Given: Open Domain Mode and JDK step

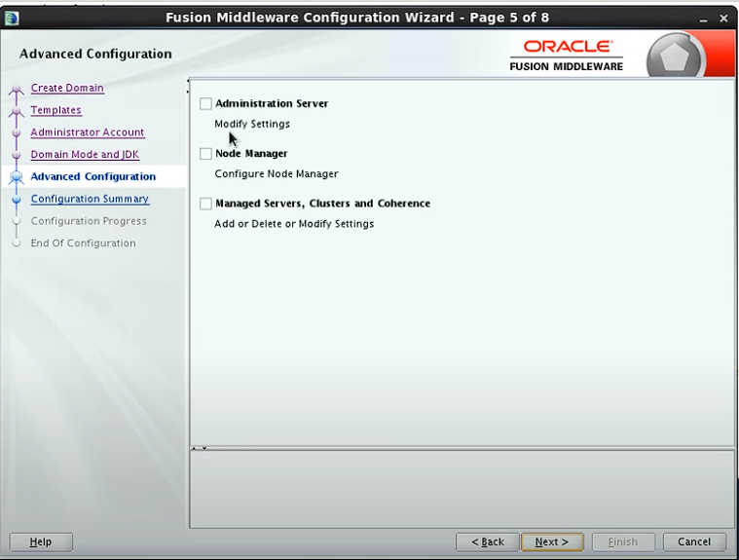Looking at the screenshot, I should (x=85, y=155).
